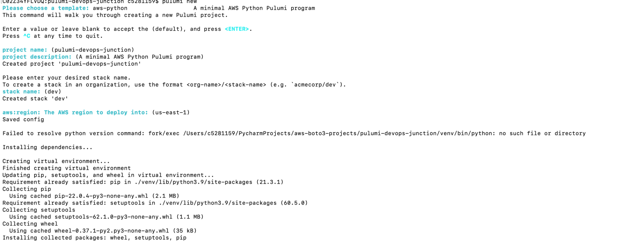Click the pip-22.0.4 wheel filename

[x=101, y=196]
